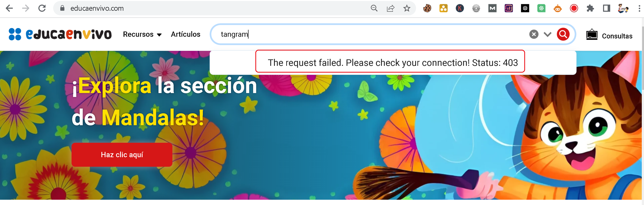The height and width of the screenshot is (205, 644).
Task: Click the address bar URL educaenvivo.com
Action: pos(97,8)
